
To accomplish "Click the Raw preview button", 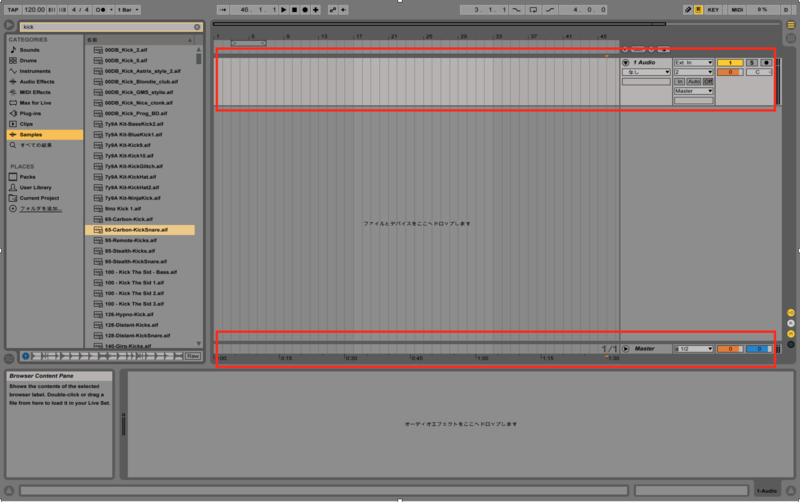I will pos(192,356).
